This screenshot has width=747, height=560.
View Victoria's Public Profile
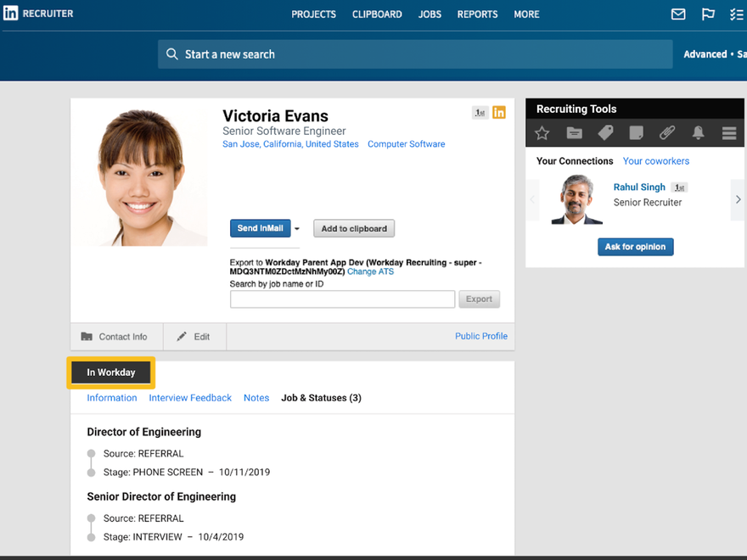[x=480, y=336]
